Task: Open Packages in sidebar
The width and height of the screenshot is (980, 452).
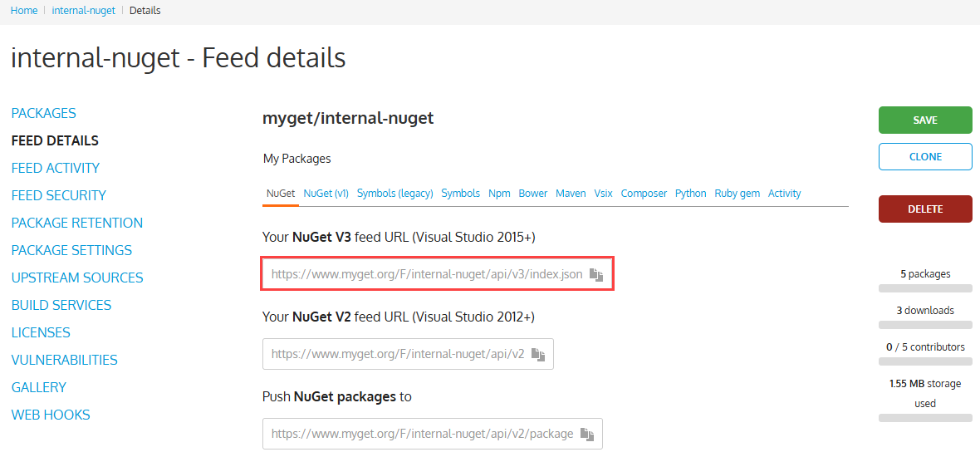Action: click(x=44, y=113)
